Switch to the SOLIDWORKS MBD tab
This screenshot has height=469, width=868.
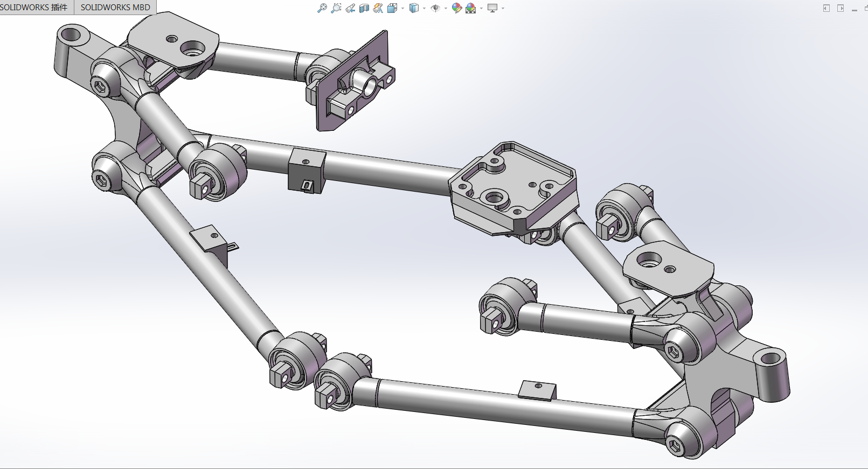pyautogui.click(x=115, y=7)
